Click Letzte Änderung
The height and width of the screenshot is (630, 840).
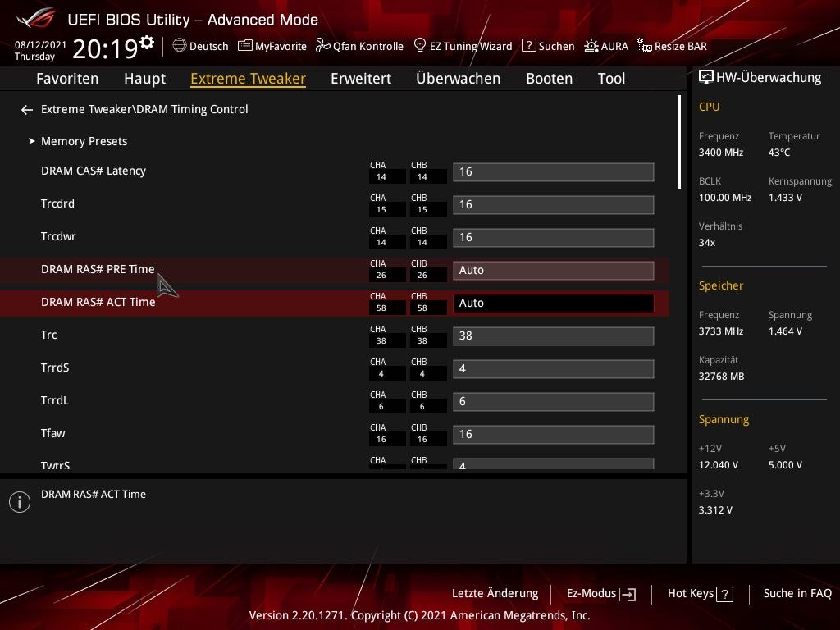495,593
